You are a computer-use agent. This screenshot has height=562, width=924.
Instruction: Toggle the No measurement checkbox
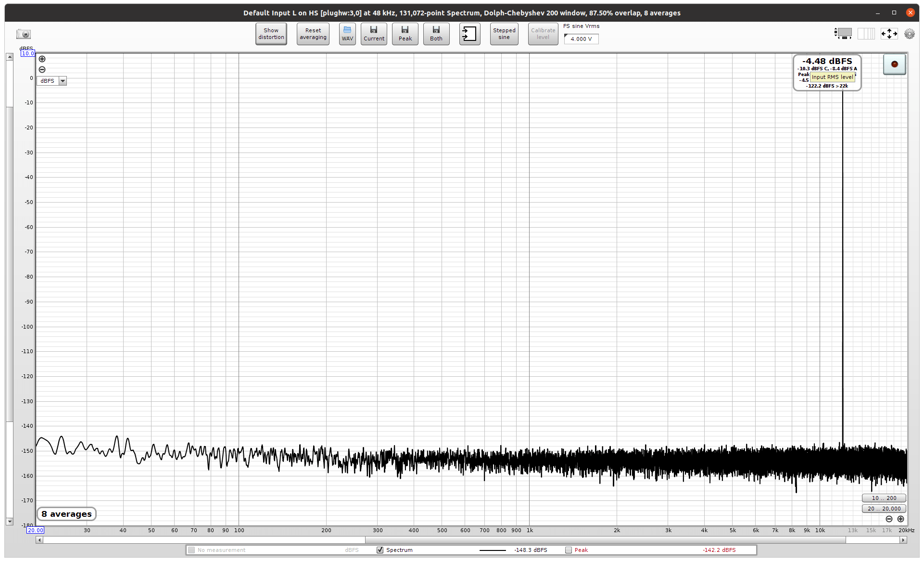[191, 550]
